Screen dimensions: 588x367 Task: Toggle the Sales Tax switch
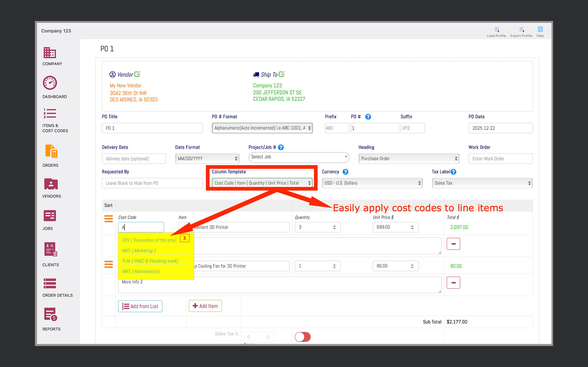point(303,337)
